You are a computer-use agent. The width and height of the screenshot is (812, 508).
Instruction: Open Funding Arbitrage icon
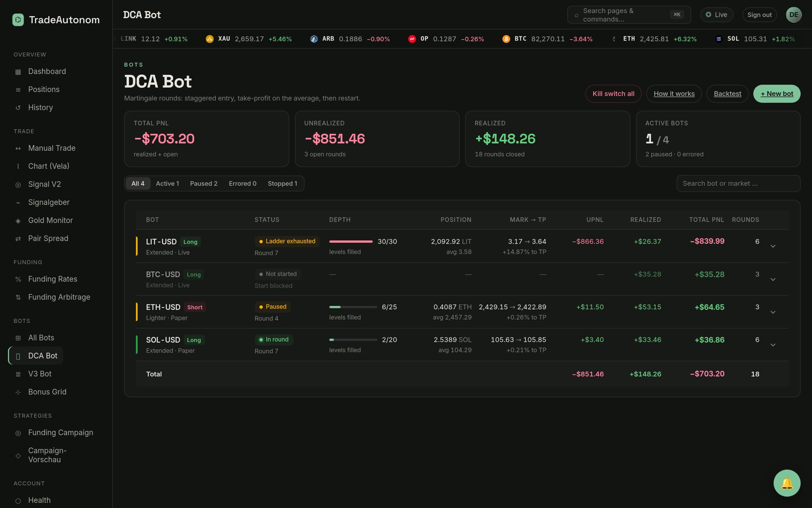point(18,297)
